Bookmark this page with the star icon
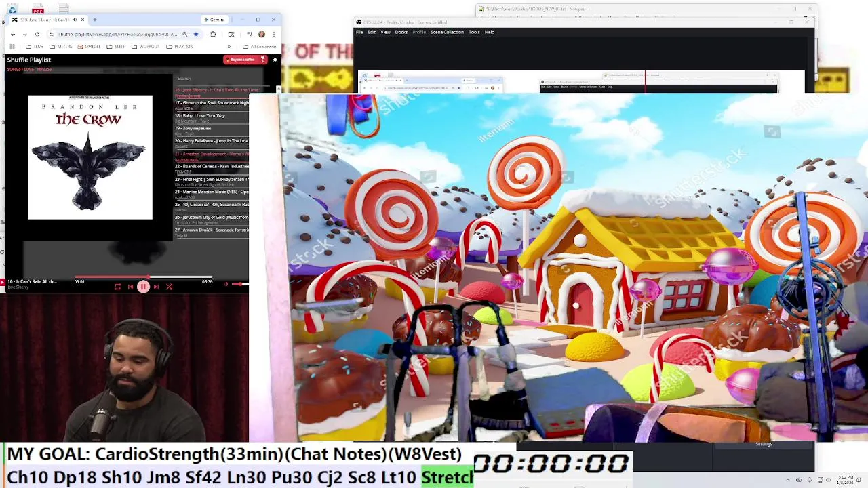This screenshot has width=868, height=488. [x=195, y=34]
